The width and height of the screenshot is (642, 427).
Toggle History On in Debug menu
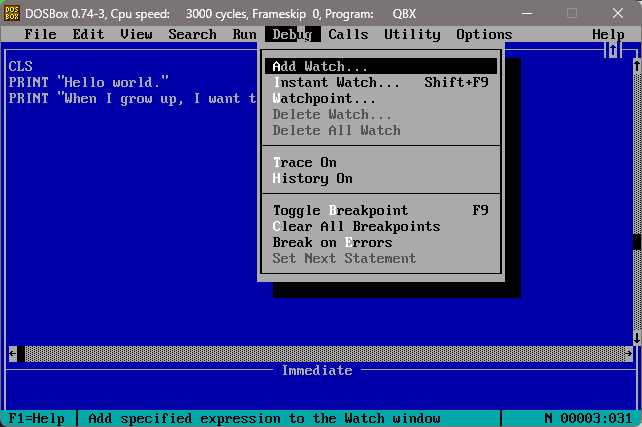[x=381, y=178]
